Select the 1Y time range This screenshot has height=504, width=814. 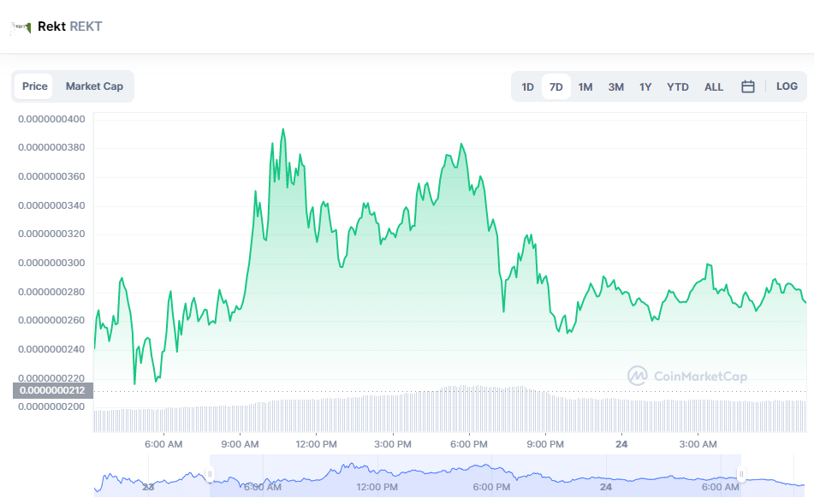coord(645,86)
